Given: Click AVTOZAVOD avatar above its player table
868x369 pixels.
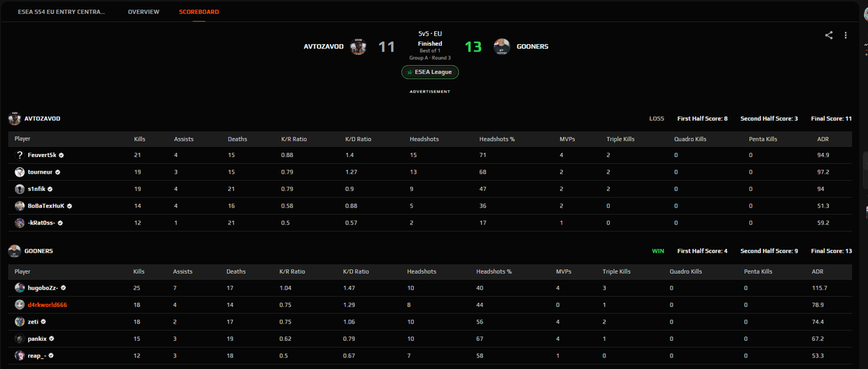Looking at the screenshot, I should click(14, 119).
